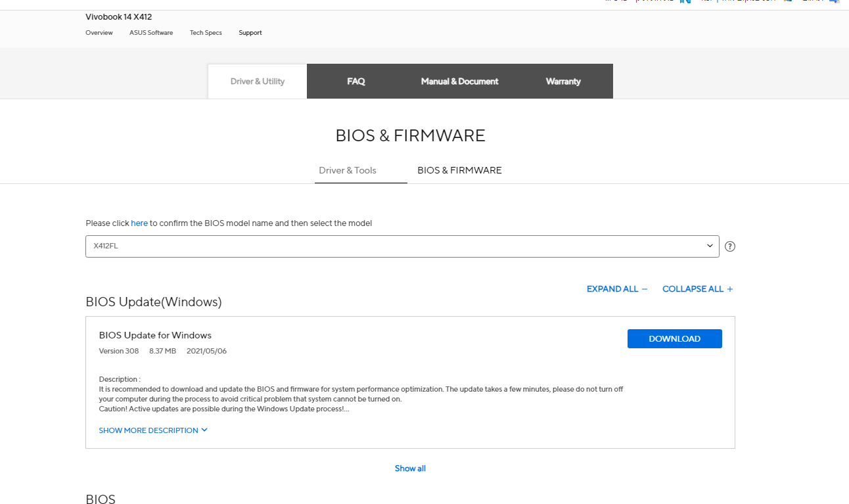Open the X412FL model dropdown
This screenshot has width=849, height=504.
coord(402,246)
